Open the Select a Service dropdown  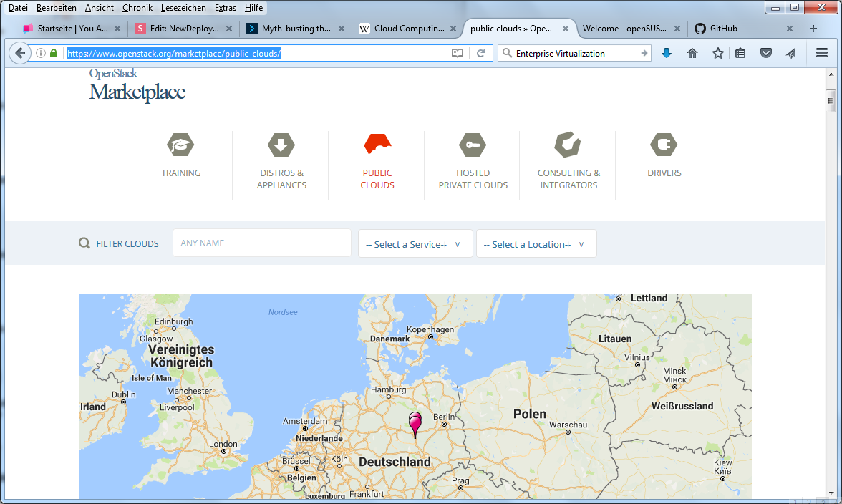[x=415, y=243]
